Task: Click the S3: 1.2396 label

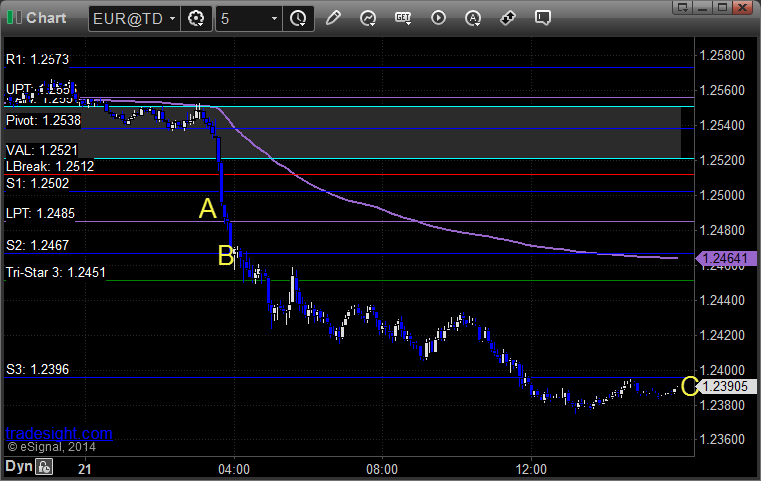Action: point(37,370)
